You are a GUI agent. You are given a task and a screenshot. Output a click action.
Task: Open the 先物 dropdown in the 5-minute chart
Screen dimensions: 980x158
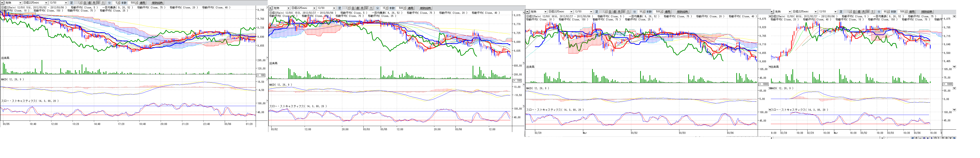point(20,3)
